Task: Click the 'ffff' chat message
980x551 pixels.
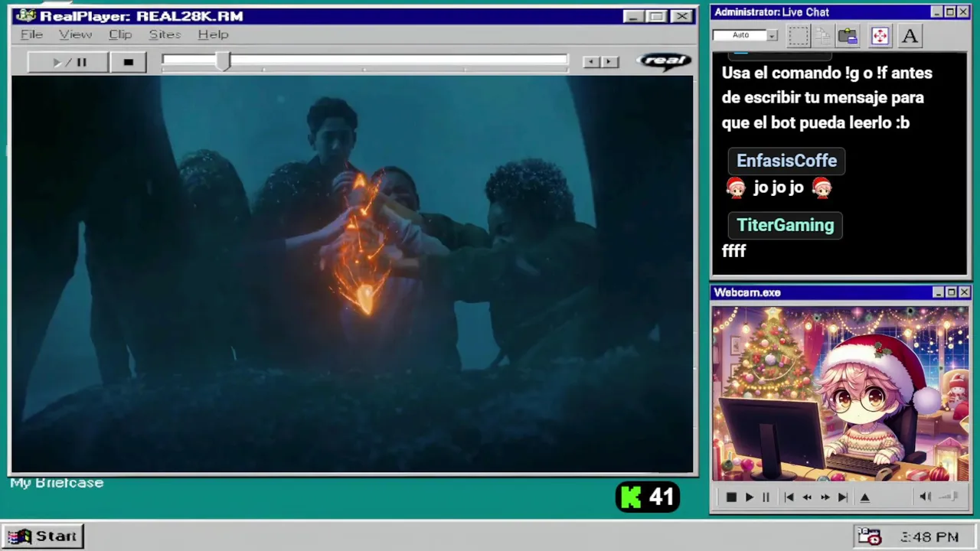Action: click(733, 251)
